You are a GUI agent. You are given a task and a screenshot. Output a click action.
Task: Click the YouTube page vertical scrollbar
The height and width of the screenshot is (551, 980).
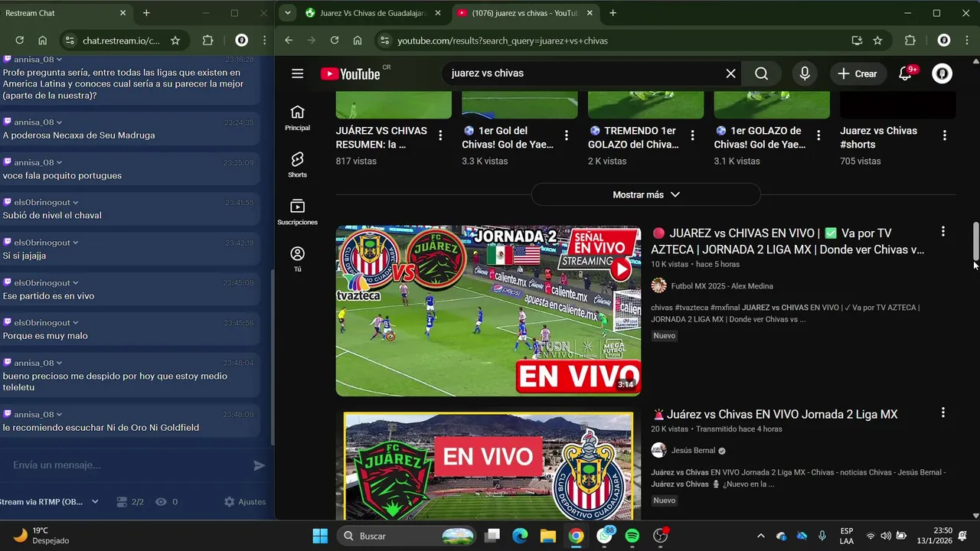coord(975,242)
